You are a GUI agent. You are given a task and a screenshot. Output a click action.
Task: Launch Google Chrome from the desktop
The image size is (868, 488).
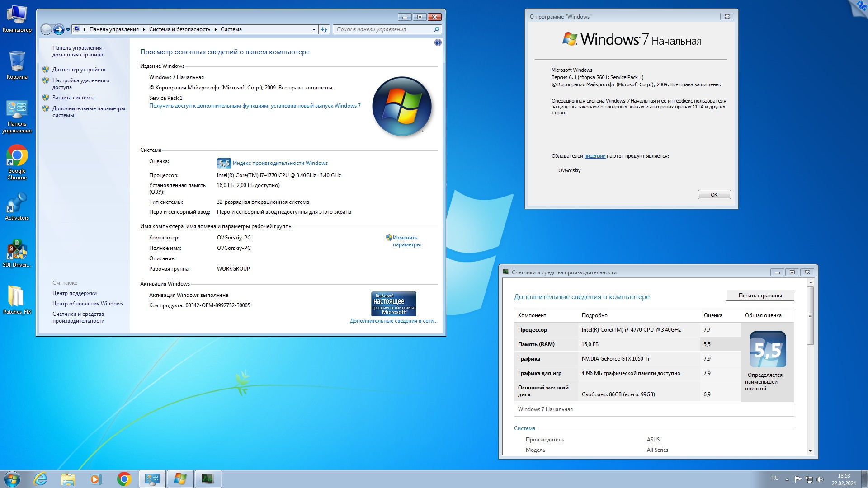(x=17, y=163)
